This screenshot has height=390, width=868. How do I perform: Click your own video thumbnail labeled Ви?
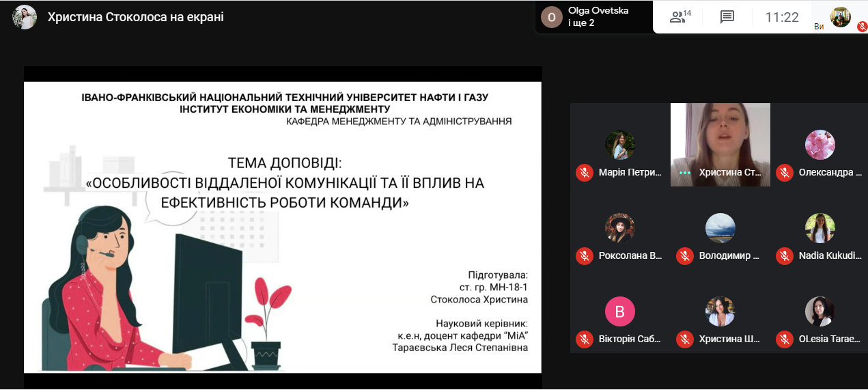coord(840,17)
